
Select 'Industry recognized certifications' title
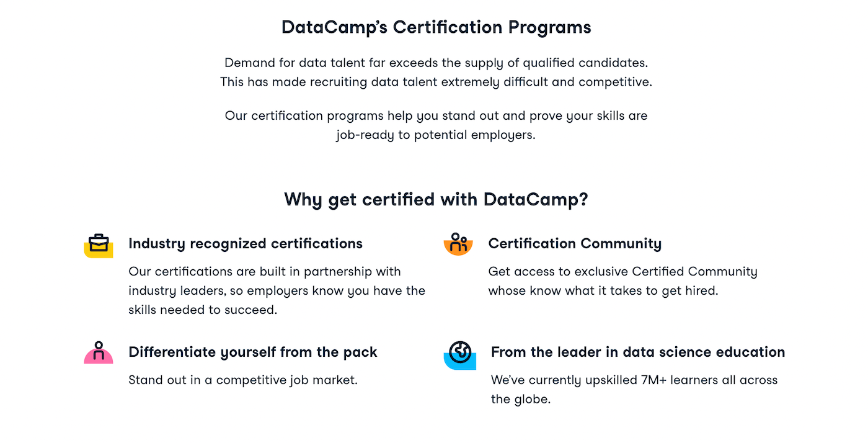click(x=246, y=244)
